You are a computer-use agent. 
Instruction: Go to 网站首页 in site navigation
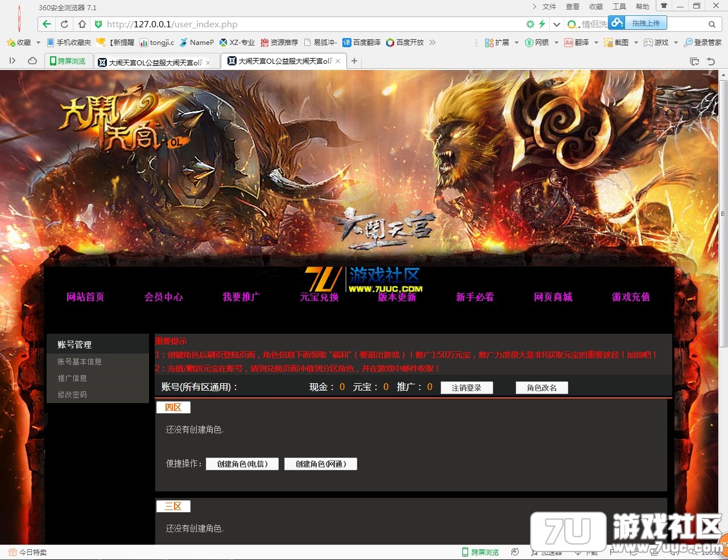tap(85, 297)
